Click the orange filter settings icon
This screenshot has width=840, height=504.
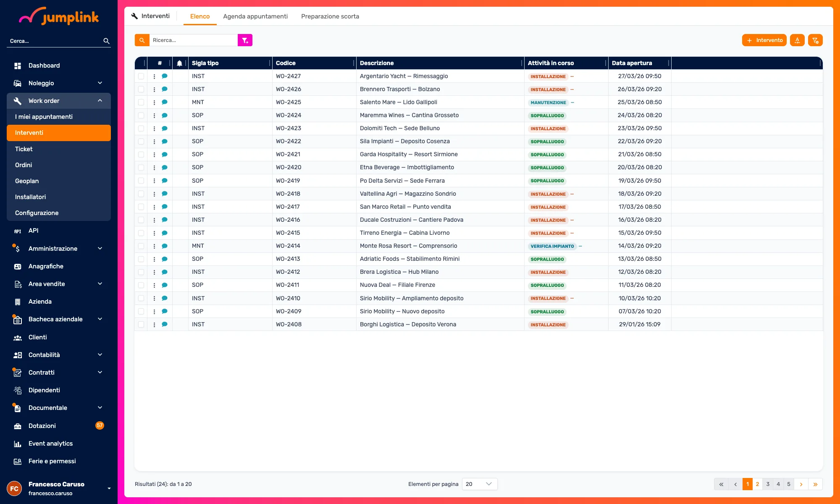pyautogui.click(x=815, y=40)
